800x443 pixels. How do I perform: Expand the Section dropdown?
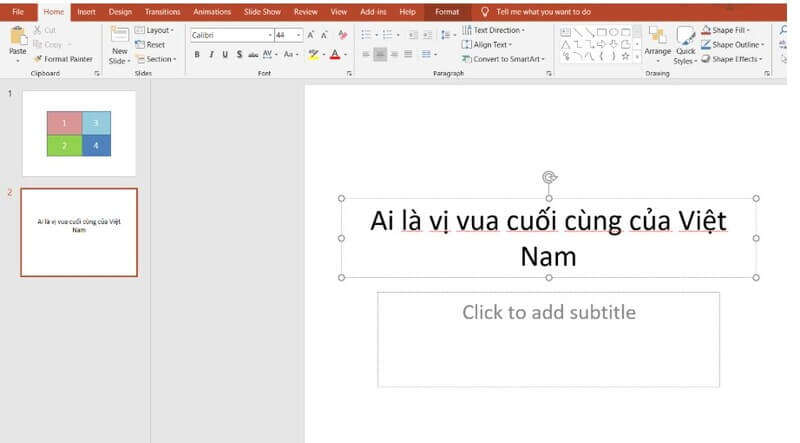coord(156,59)
